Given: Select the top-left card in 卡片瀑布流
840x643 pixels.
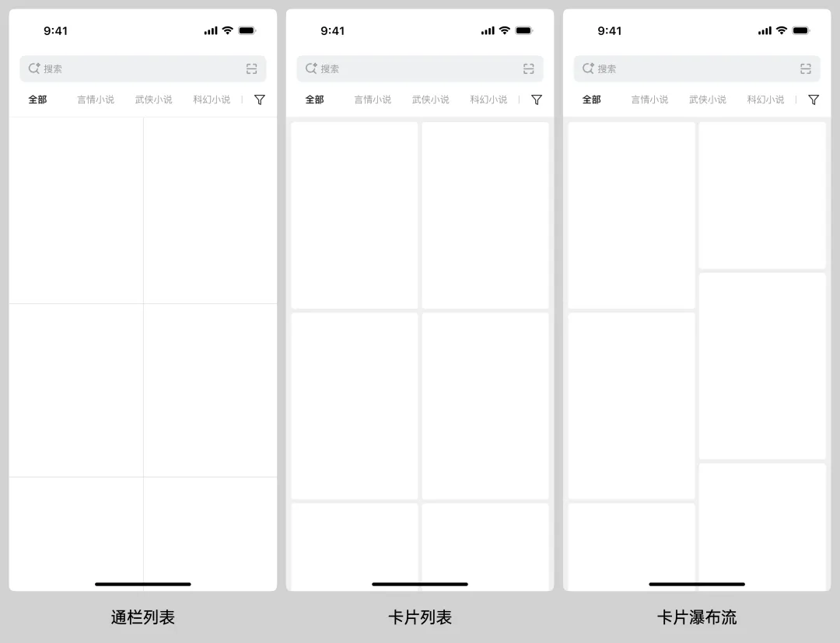Looking at the screenshot, I should pos(632,214).
